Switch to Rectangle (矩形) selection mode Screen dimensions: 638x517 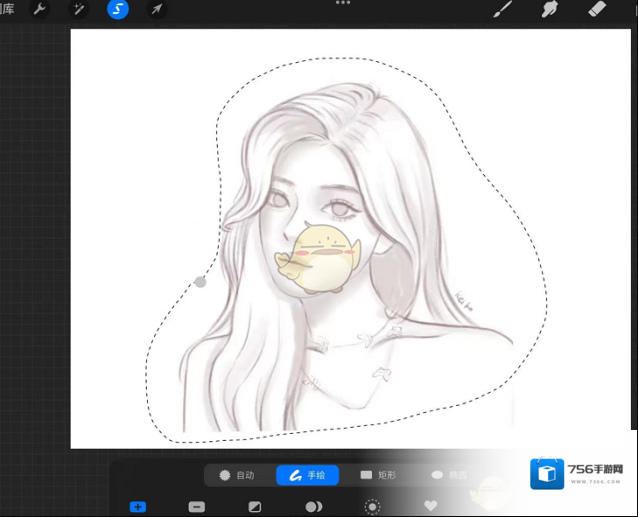click(378, 475)
